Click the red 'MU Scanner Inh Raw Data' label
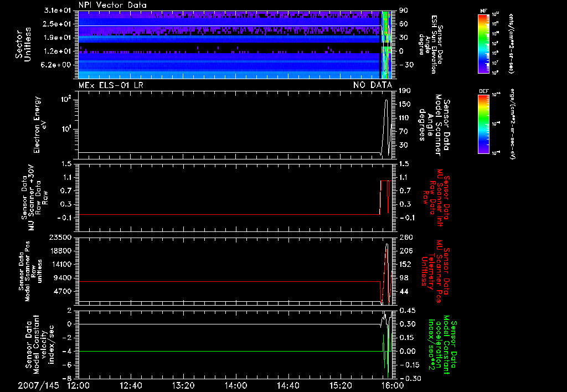 tap(436, 198)
